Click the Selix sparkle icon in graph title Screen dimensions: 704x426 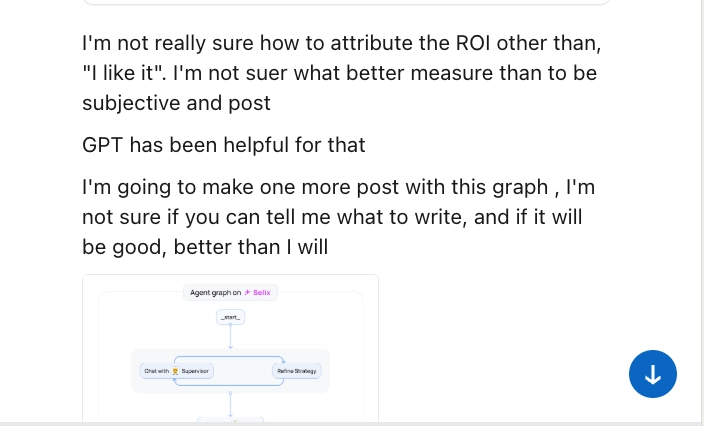pos(247,293)
